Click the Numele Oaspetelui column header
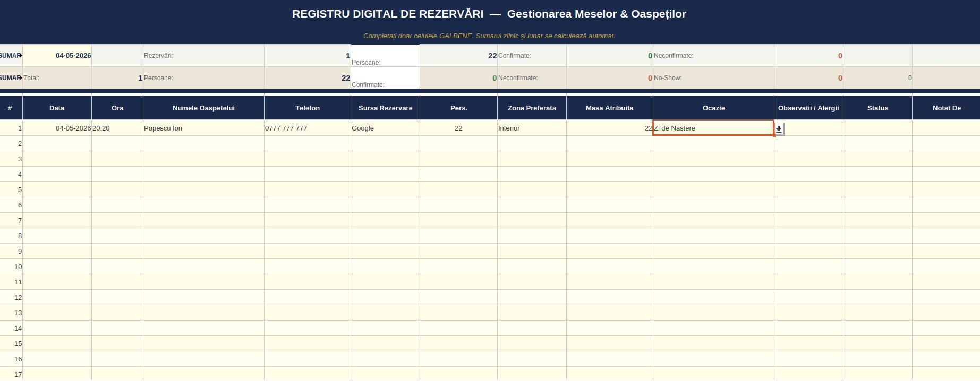 click(x=203, y=108)
